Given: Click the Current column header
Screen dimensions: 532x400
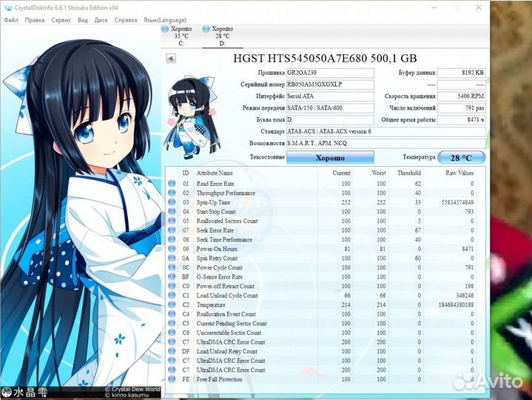Looking at the screenshot, I should click(341, 173).
